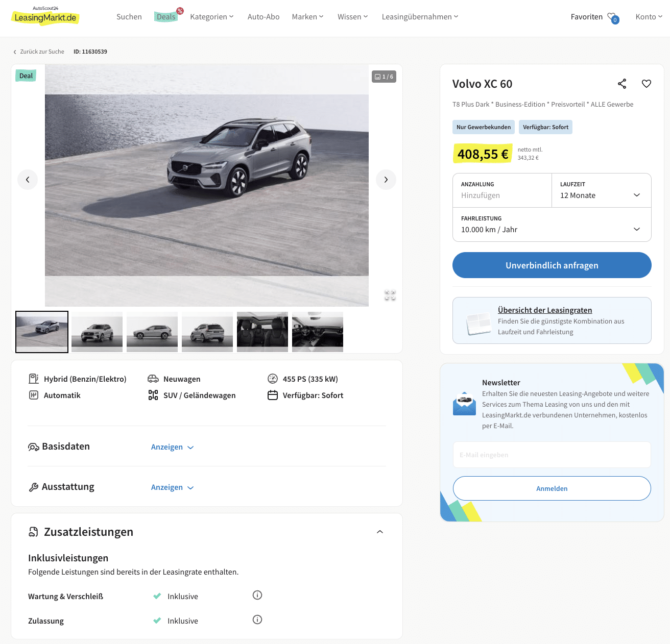
Task: Click the Inklusivleistungen heading
Action: pos(68,558)
